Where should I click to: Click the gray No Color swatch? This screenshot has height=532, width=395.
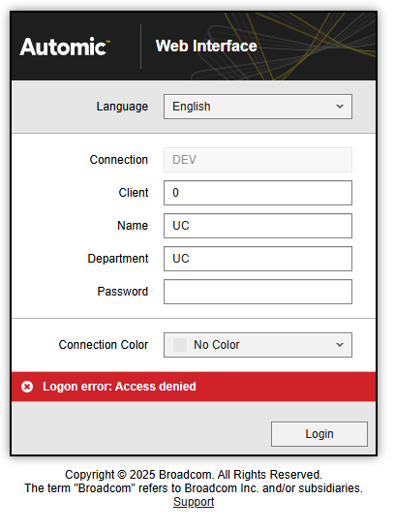click(180, 345)
